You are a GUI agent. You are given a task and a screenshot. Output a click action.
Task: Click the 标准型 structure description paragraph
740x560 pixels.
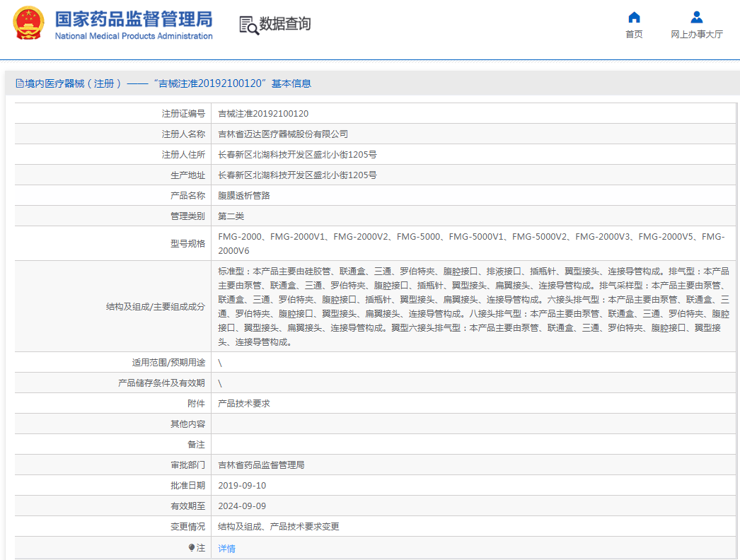point(474,307)
